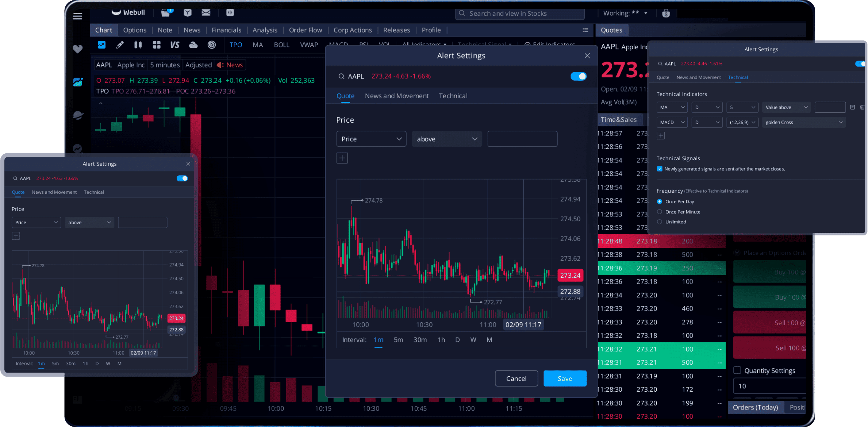
Task: Click the VS compare icon
Action: (175, 45)
